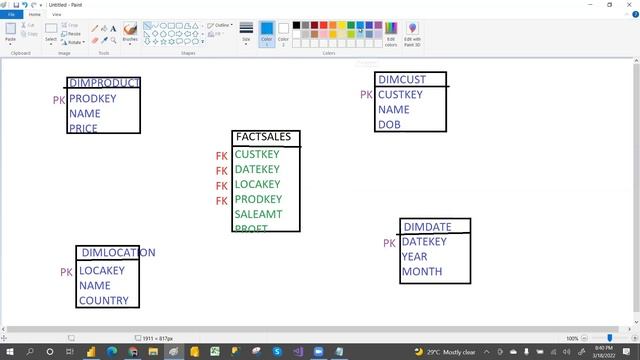Open Windows taskbar search

click(x=30, y=351)
